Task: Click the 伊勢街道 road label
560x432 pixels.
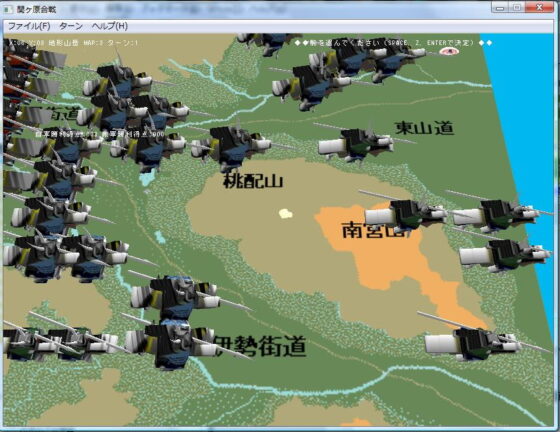Action: click(261, 346)
